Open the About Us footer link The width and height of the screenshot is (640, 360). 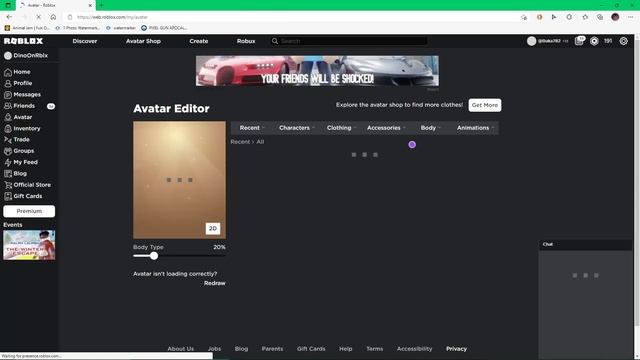pyautogui.click(x=181, y=349)
